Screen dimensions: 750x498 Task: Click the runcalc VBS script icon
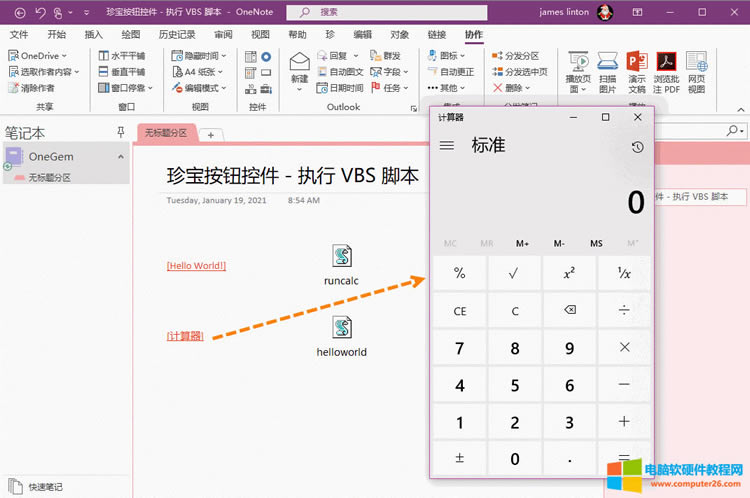tap(341, 257)
